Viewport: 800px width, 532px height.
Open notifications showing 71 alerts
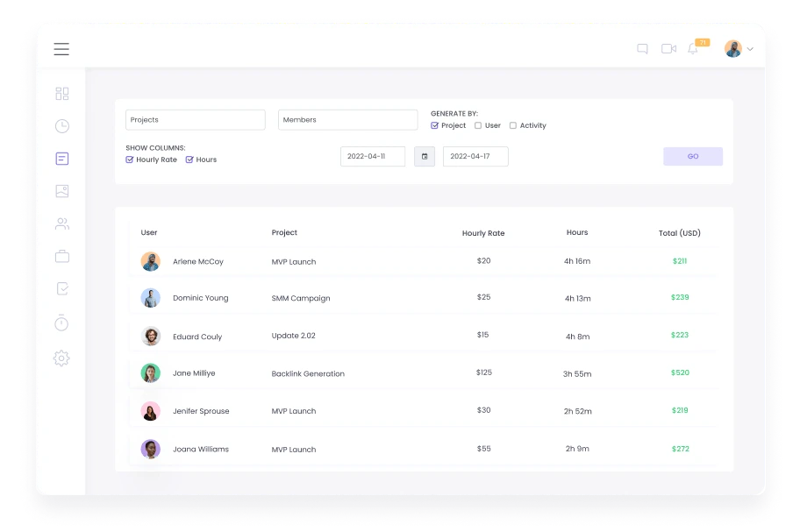[693, 49]
